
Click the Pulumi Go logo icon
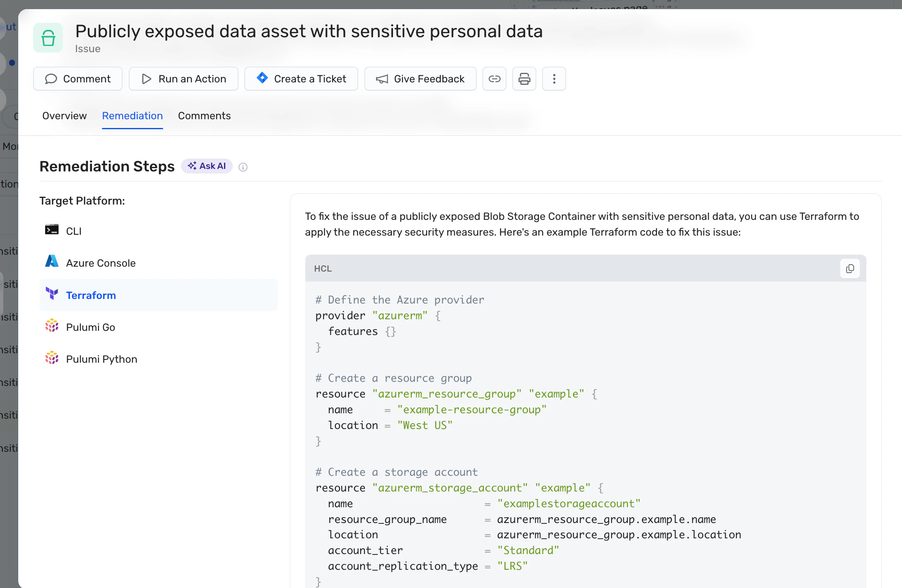[x=52, y=325]
